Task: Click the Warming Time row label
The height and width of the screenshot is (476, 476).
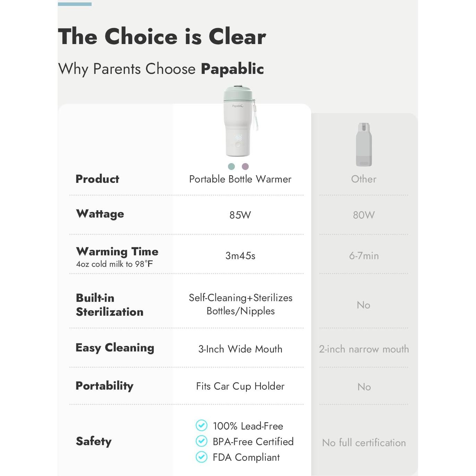Action: point(117,252)
